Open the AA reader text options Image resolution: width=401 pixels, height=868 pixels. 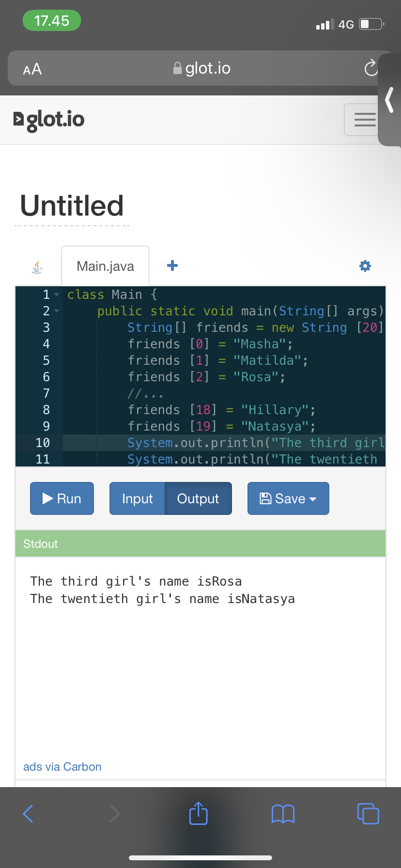[x=32, y=69]
